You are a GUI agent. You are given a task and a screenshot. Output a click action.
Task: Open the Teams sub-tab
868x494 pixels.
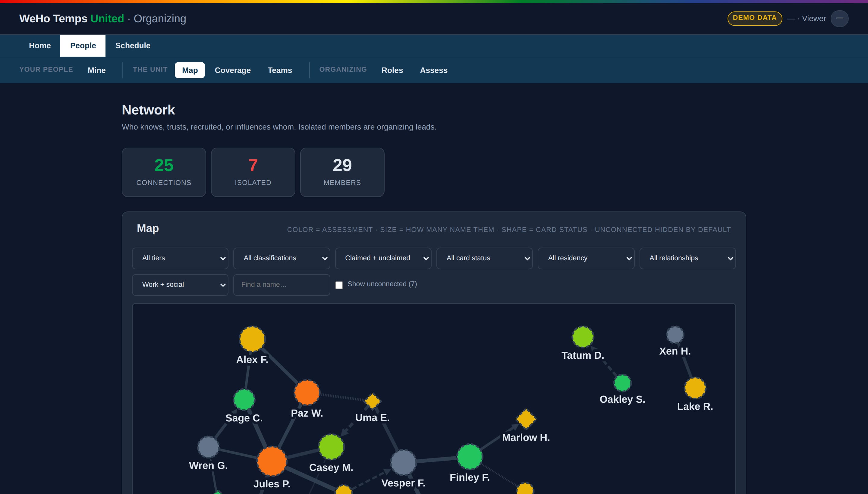coord(280,70)
